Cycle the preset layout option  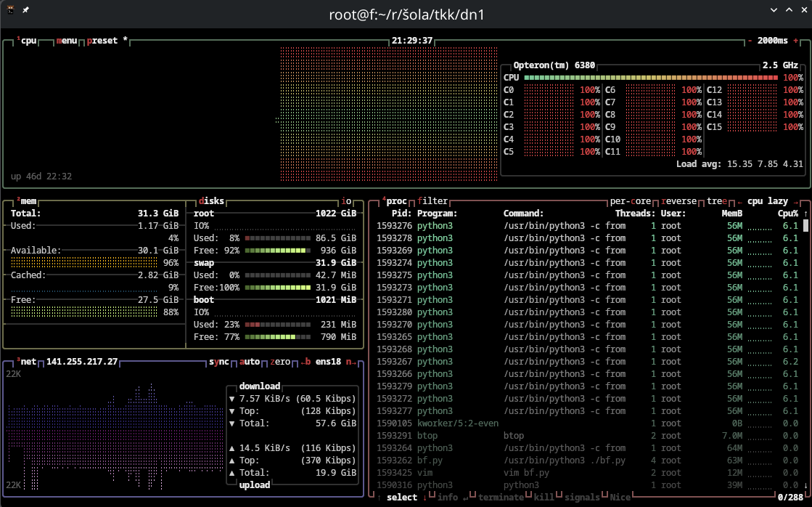[x=102, y=41]
